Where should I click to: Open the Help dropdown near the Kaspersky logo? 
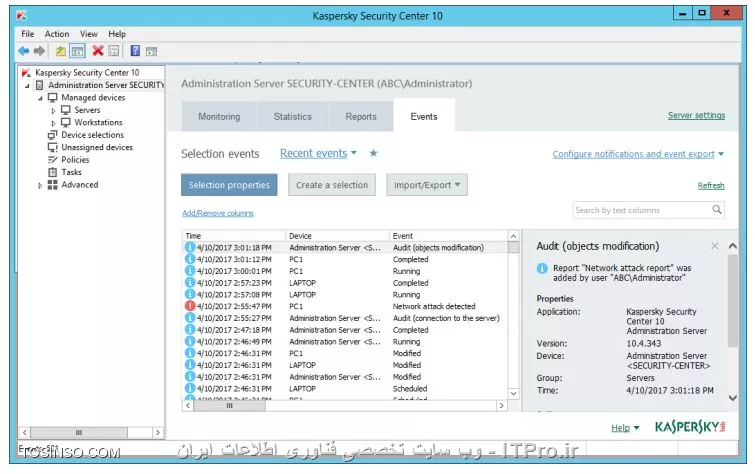coord(625,428)
